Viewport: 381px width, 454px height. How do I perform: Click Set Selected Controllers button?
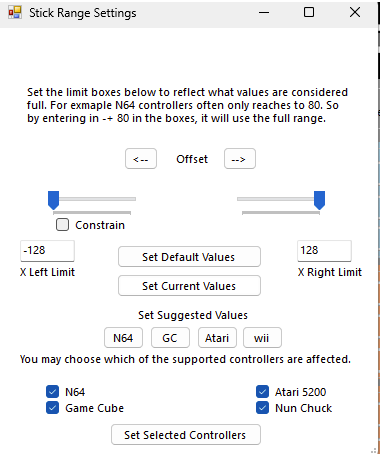tap(186, 434)
